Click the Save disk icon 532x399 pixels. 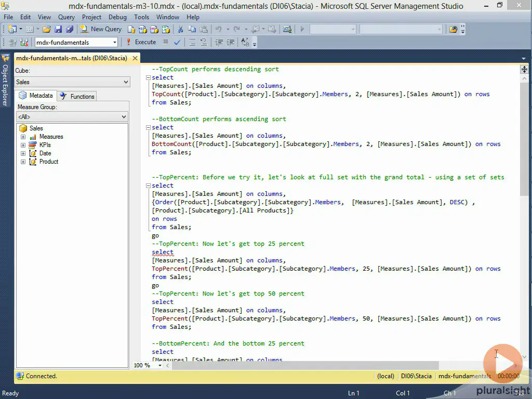[x=58, y=29]
